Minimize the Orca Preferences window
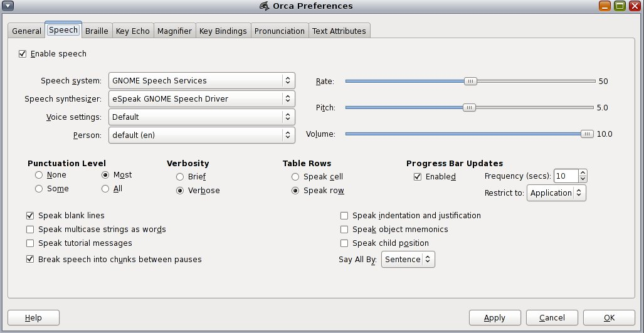 coord(604,6)
